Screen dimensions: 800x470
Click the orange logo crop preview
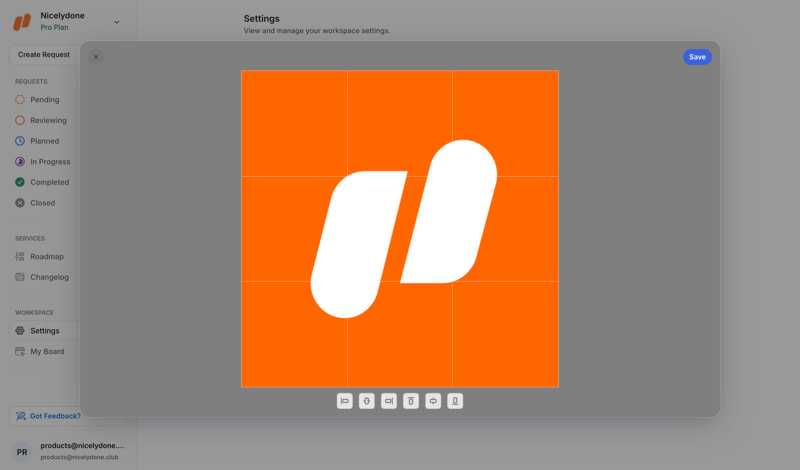pos(400,229)
